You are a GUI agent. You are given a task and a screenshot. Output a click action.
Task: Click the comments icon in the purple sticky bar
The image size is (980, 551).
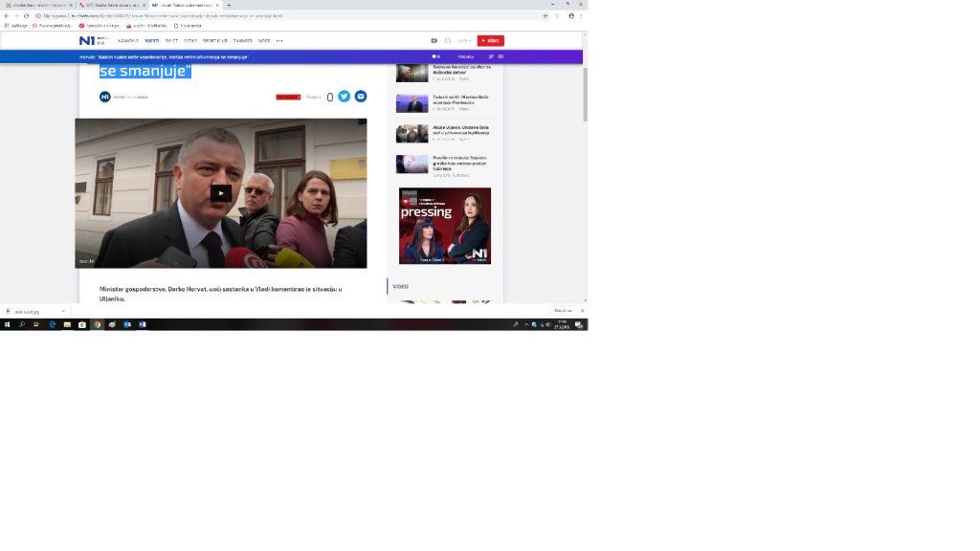[x=435, y=56]
